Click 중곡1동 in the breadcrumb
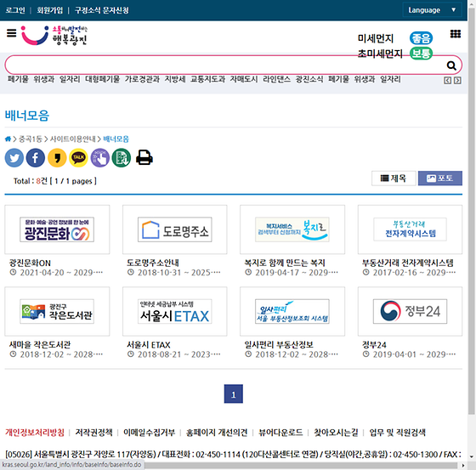 31,139
